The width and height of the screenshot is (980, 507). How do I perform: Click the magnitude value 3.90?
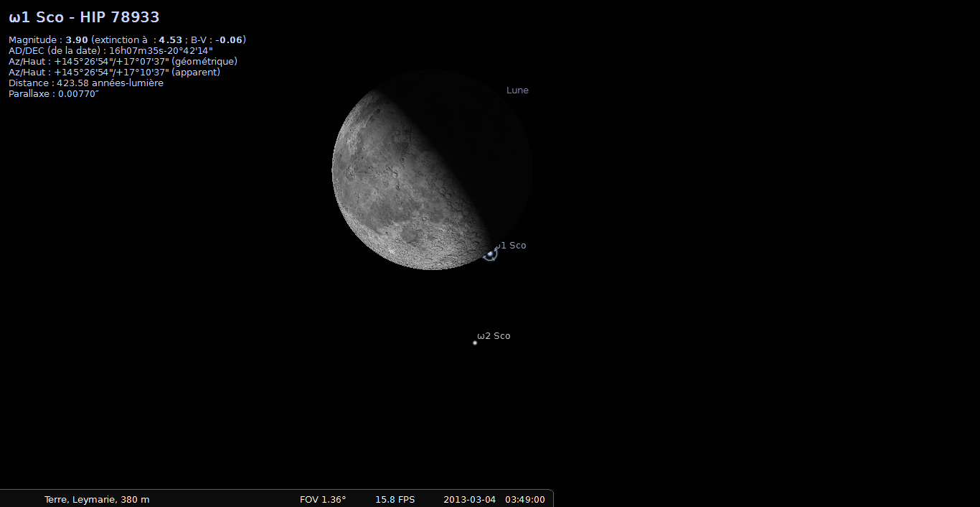tap(77, 40)
